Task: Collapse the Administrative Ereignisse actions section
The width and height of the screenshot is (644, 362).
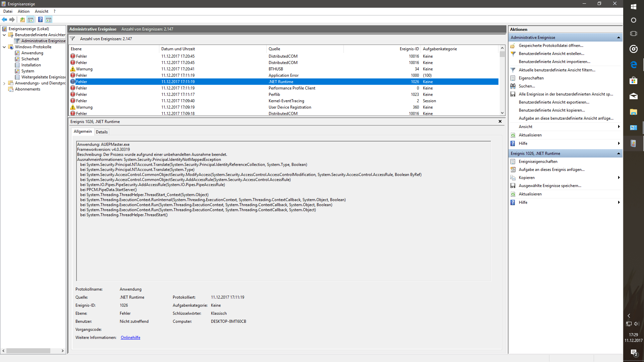Action: (x=619, y=38)
